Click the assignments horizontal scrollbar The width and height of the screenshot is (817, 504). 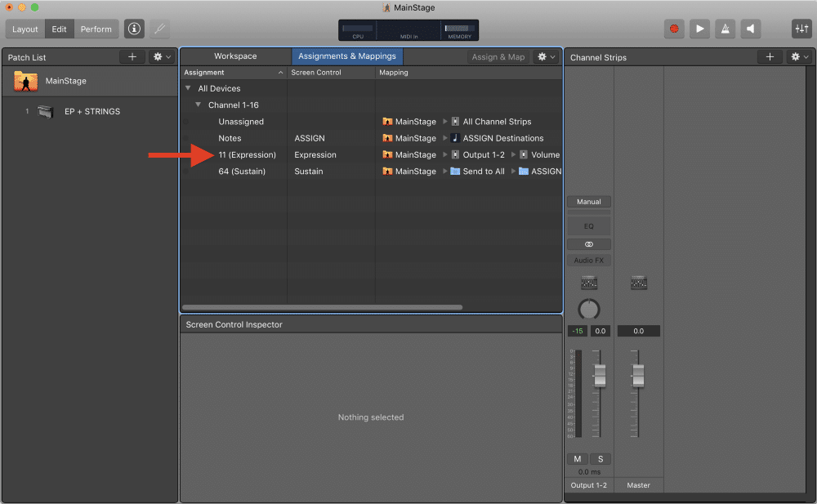click(x=322, y=307)
